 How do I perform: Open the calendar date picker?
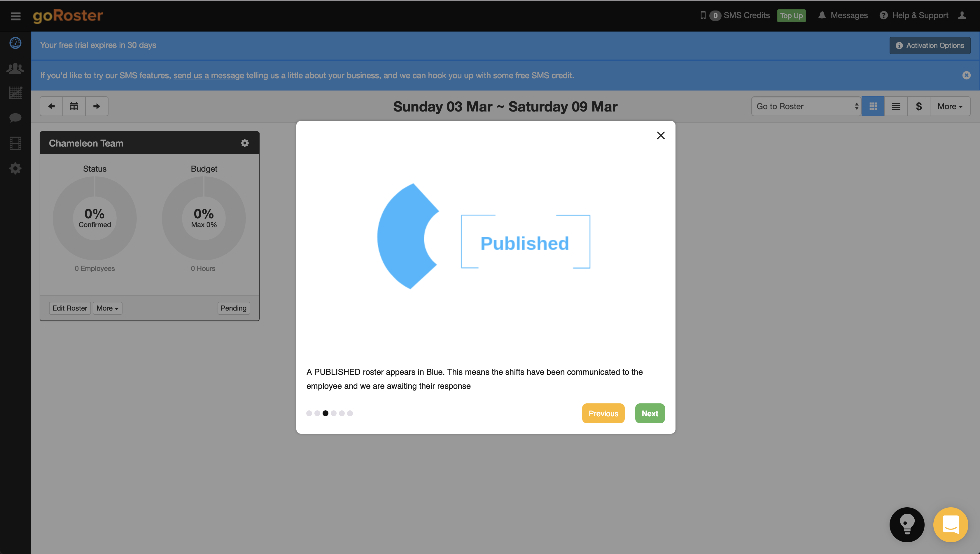[x=74, y=106]
